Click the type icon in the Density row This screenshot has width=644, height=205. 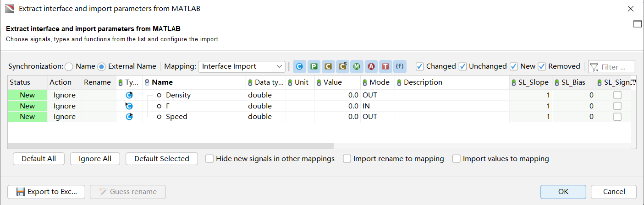(129, 95)
